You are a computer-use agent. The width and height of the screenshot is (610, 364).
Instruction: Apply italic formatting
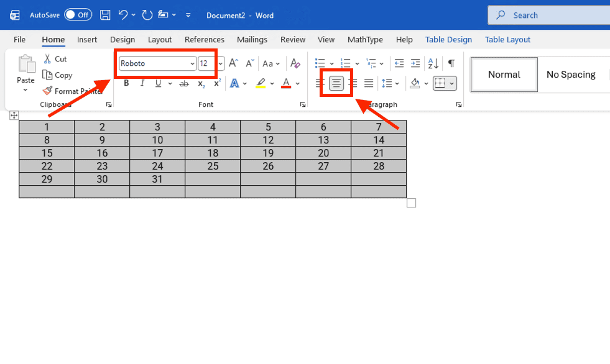[142, 83]
